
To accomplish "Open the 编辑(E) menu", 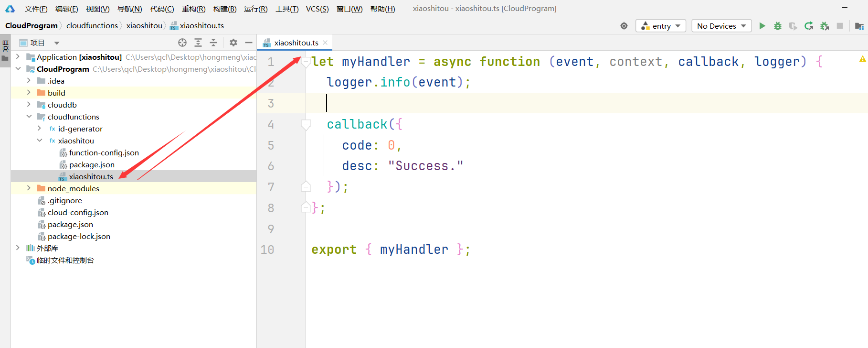I will (x=66, y=9).
